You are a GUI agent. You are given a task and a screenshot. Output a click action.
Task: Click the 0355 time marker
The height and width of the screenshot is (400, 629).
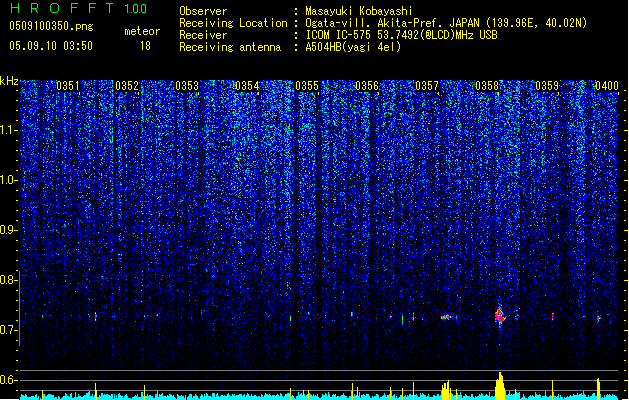click(307, 86)
